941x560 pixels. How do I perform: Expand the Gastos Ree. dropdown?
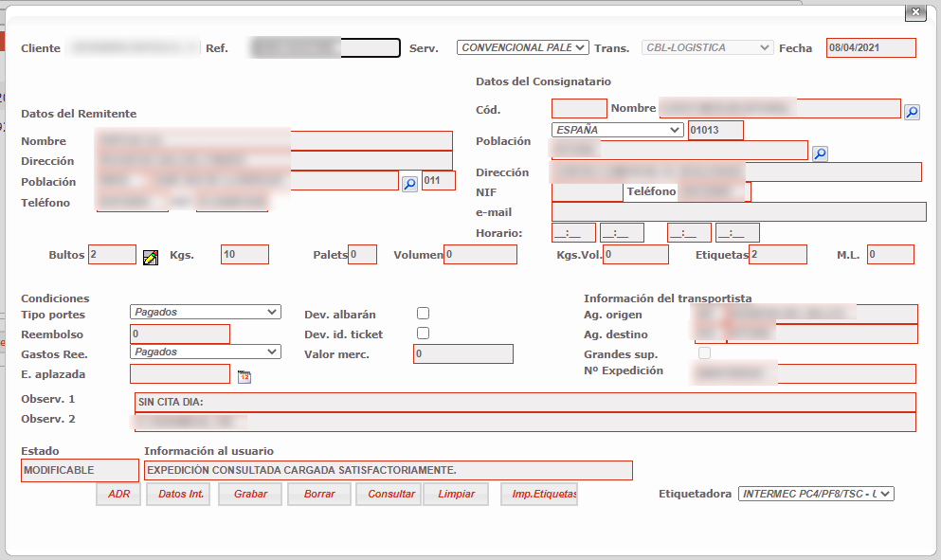coord(205,352)
